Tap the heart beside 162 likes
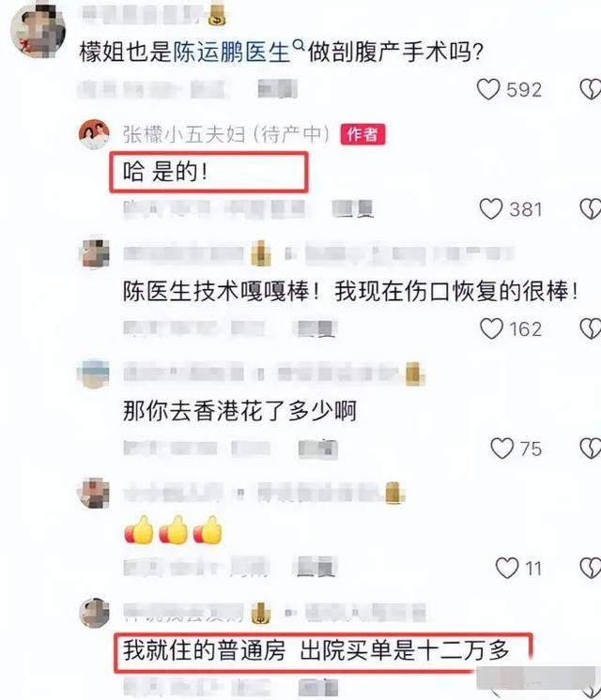 [491, 328]
